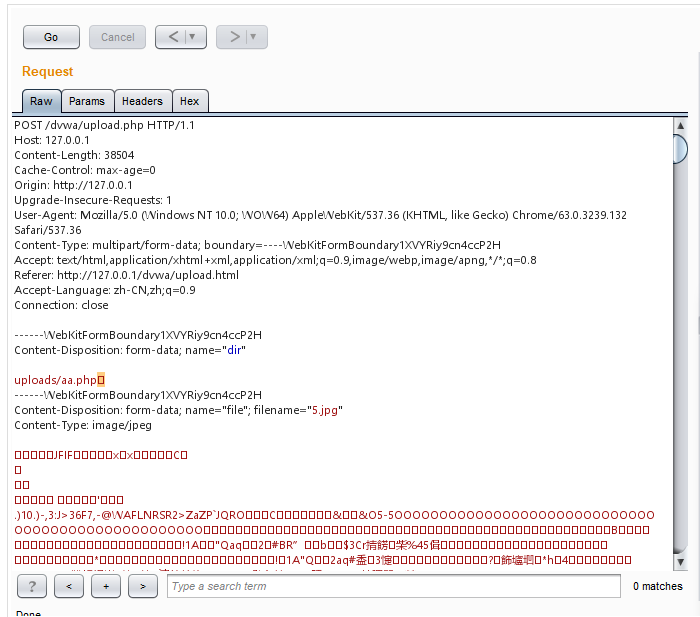The image size is (700, 617).
Task: Click the User-Agent header line
Action: (321, 223)
